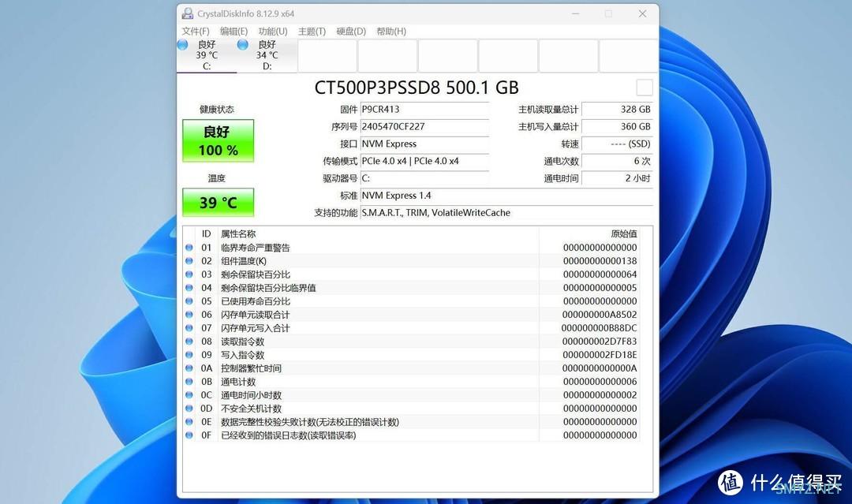Click the status dot of row 0E 数据完整性校验失败计数
This screenshot has height=504, width=852.
coord(189,422)
